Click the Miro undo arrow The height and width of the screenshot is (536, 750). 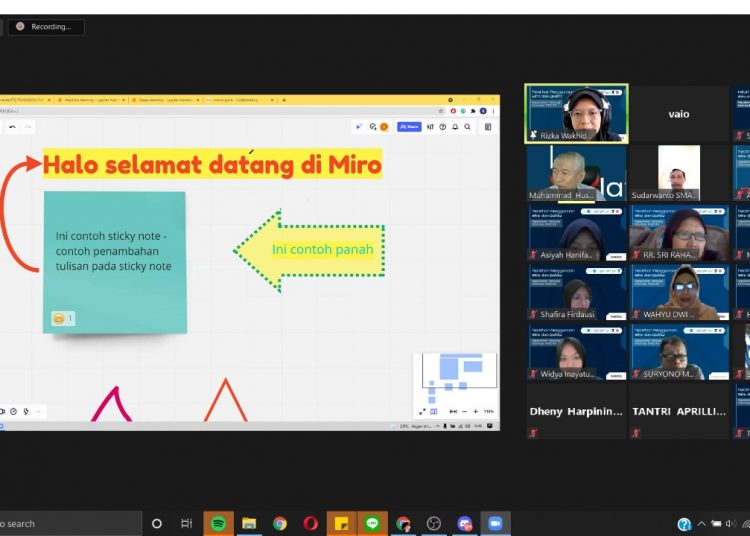pyautogui.click(x=12, y=127)
